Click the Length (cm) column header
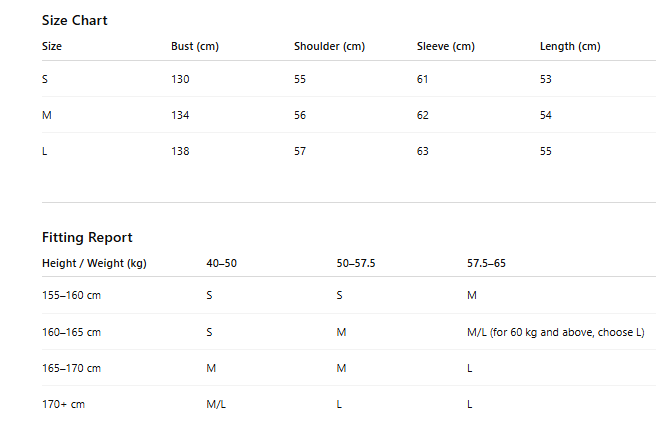 [570, 46]
